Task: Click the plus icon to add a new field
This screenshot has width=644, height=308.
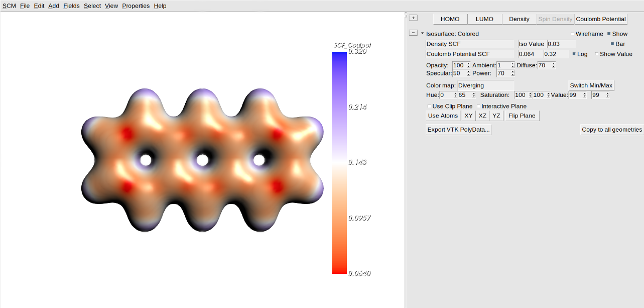Action: pos(413,18)
